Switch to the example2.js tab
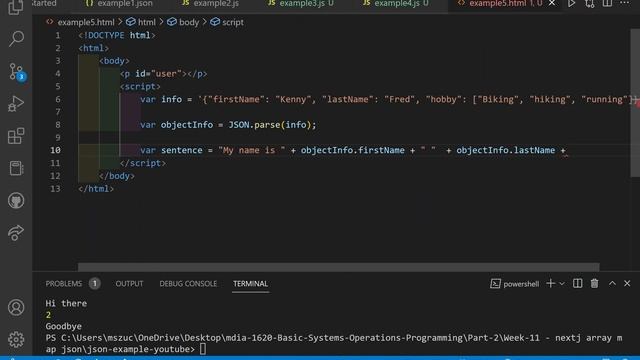The image size is (640, 360). coord(211,4)
